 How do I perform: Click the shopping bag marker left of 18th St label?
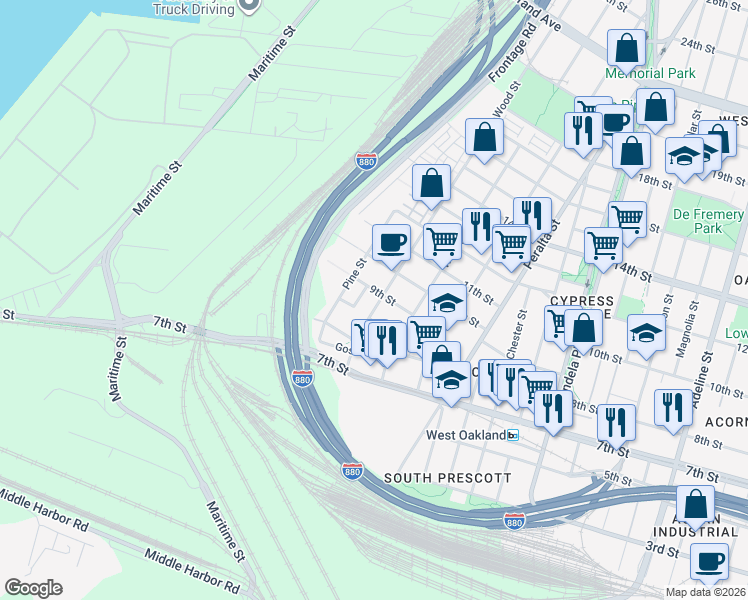pos(631,153)
